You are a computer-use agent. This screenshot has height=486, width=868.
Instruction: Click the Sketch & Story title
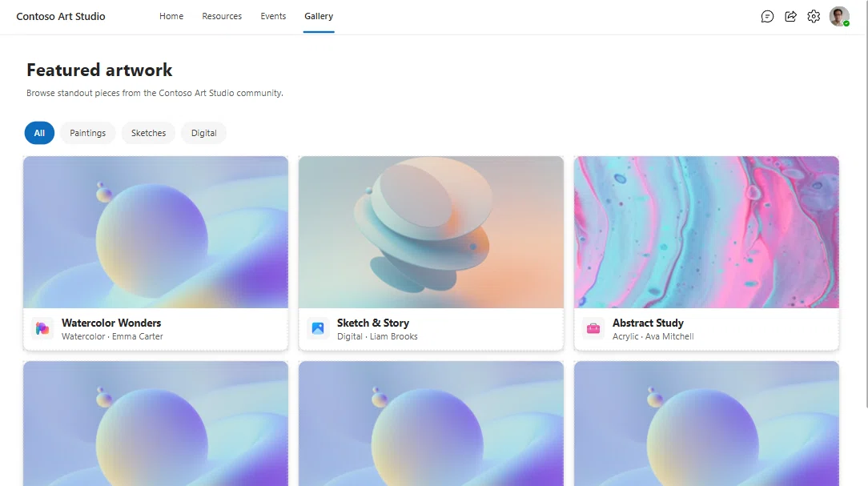coord(373,323)
